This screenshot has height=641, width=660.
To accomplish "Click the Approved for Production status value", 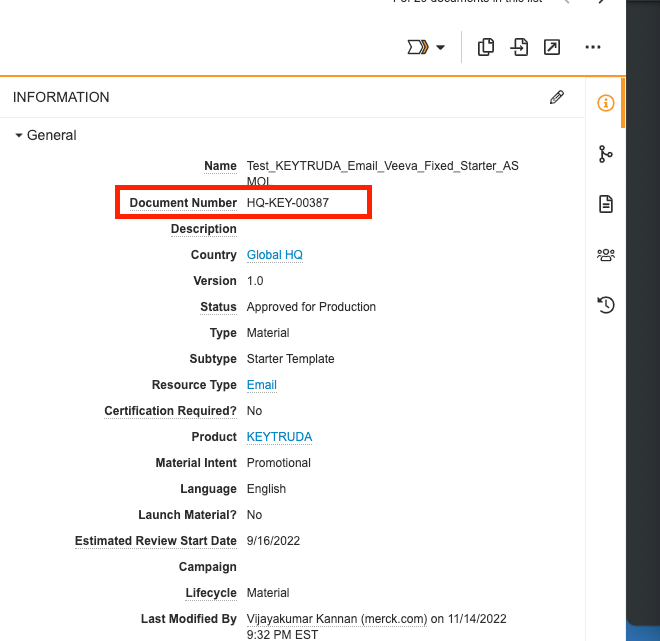I will tap(311, 307).
